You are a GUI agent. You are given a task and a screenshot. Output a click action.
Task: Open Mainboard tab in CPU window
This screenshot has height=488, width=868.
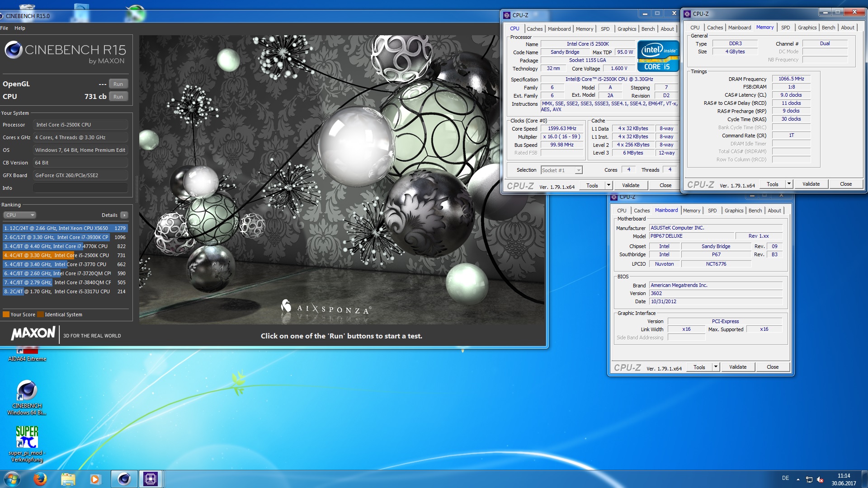tap(559, 29)
